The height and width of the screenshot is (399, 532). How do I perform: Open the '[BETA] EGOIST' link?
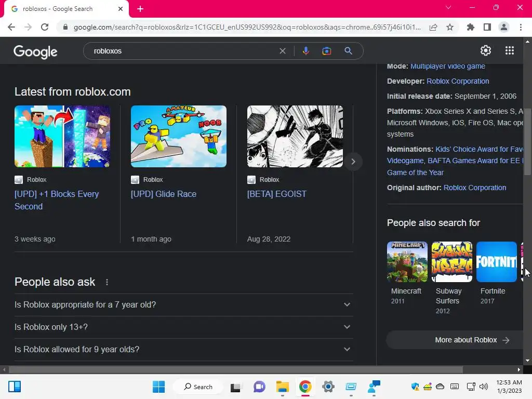click(276, 194)
